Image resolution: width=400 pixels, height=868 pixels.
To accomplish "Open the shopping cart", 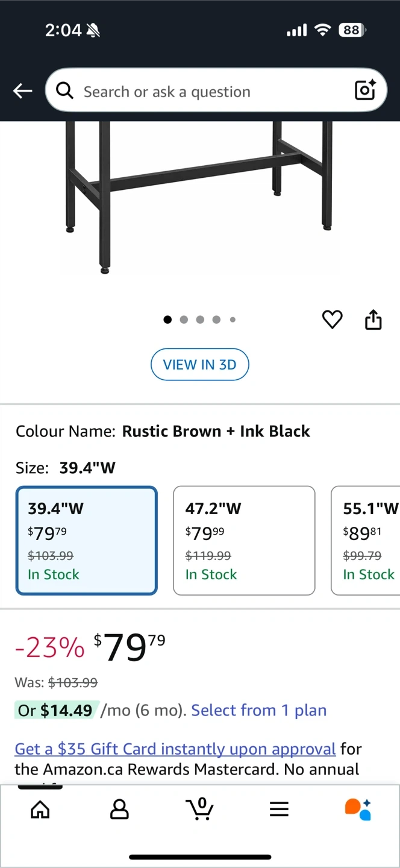I will pos(199,809).
